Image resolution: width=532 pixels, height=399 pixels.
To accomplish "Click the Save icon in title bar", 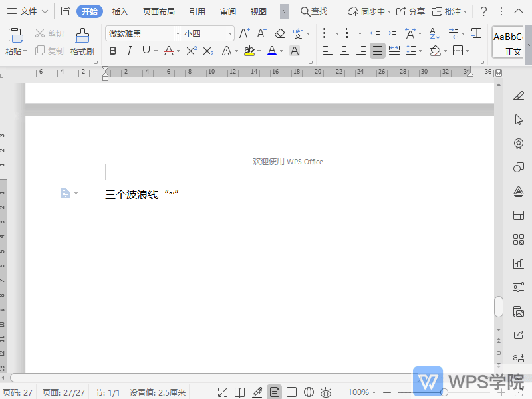I will pos(65,11).
